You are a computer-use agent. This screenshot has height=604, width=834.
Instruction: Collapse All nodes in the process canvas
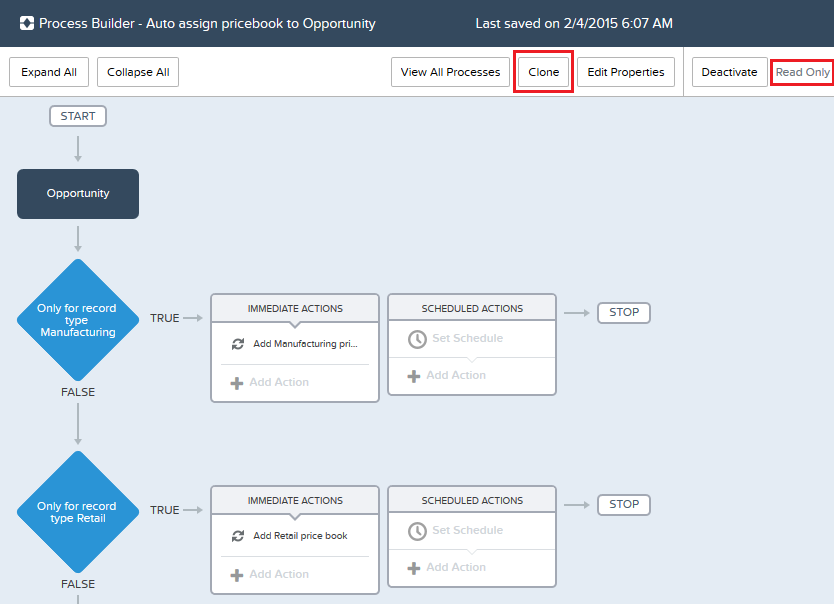coord(137,72)
